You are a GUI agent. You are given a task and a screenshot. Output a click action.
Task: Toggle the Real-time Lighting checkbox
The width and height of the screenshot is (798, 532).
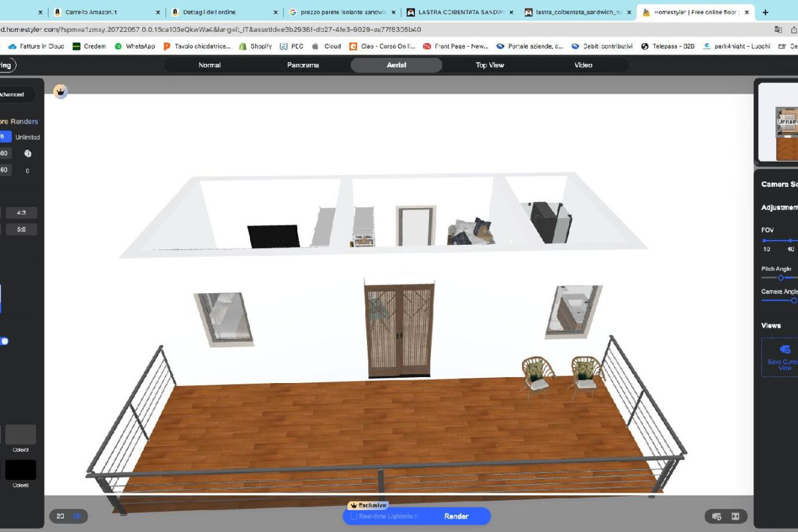point(354,516)
